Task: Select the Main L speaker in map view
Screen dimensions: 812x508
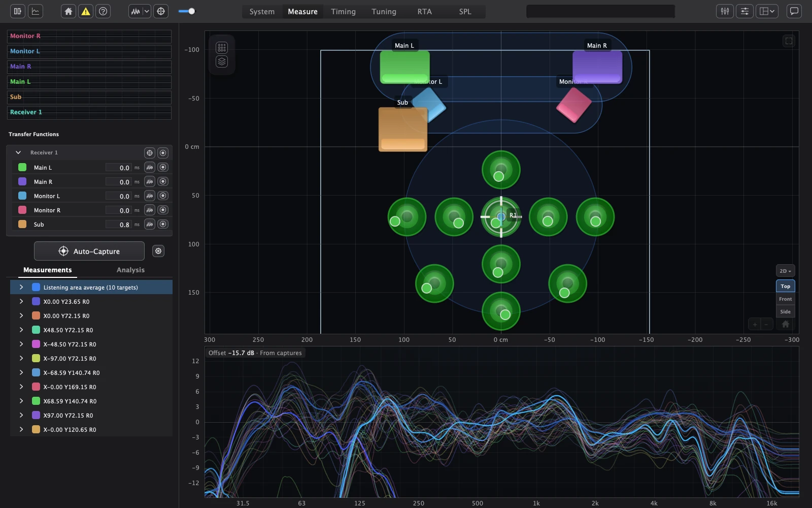Action: coord(405,67)
